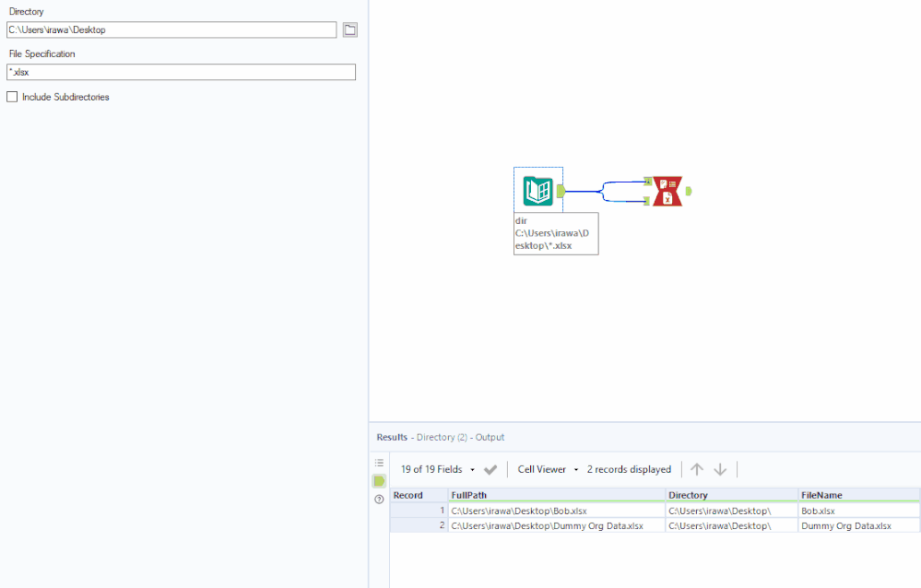This screenshot has height=588, width=921.
Task: Select the red Dynamic Input tool
Action: point(667,192)
